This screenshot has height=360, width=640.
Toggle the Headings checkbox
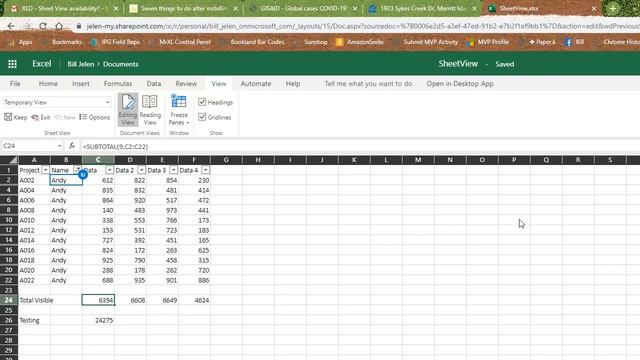coord(202,102)
